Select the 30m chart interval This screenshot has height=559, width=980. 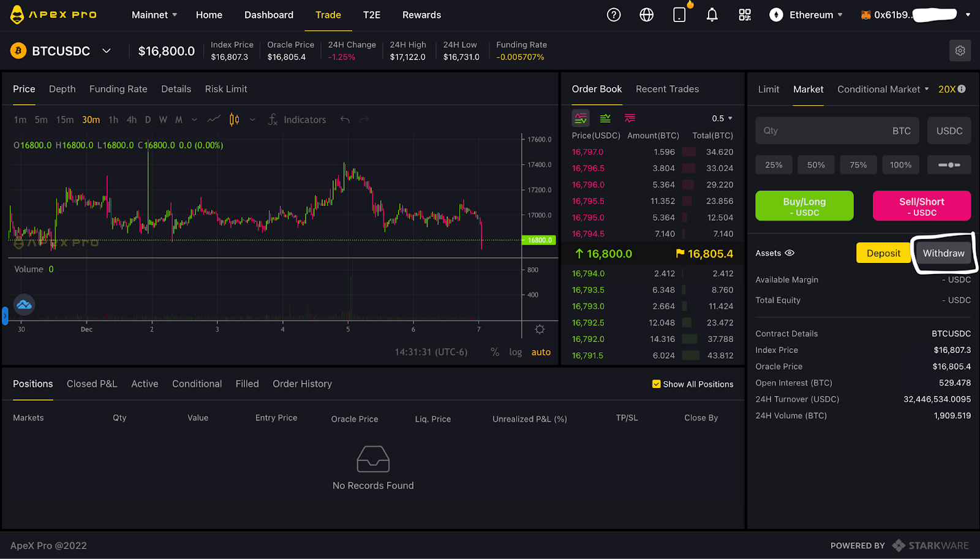click(91, 120)
